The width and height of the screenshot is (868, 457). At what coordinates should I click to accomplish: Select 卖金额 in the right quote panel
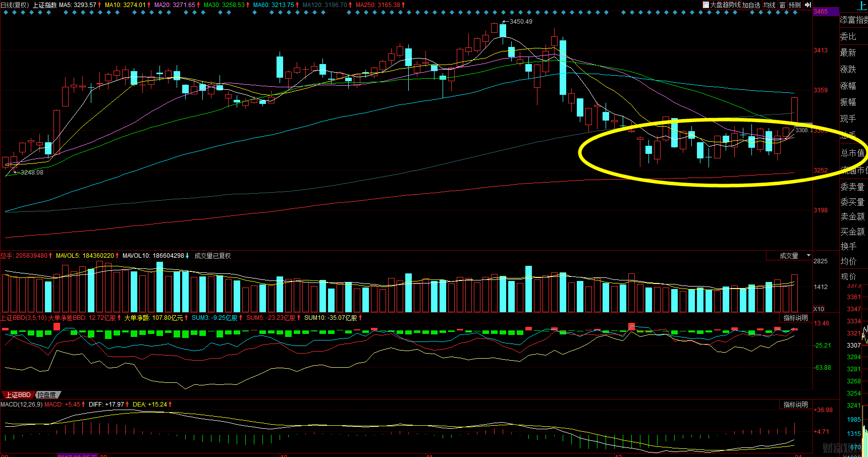[x=853, y=216]
